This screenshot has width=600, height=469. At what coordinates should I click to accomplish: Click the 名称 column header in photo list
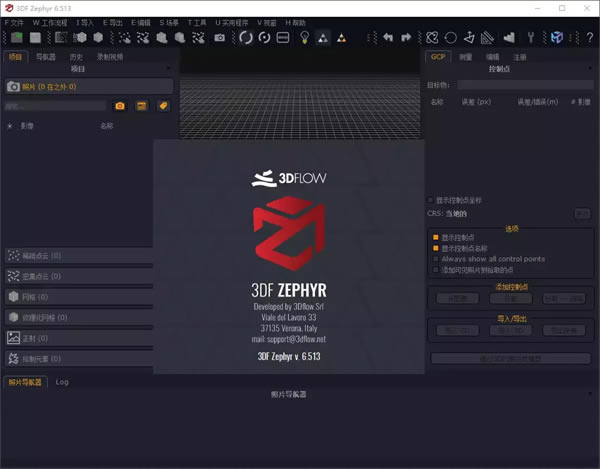tap(107, 126)
